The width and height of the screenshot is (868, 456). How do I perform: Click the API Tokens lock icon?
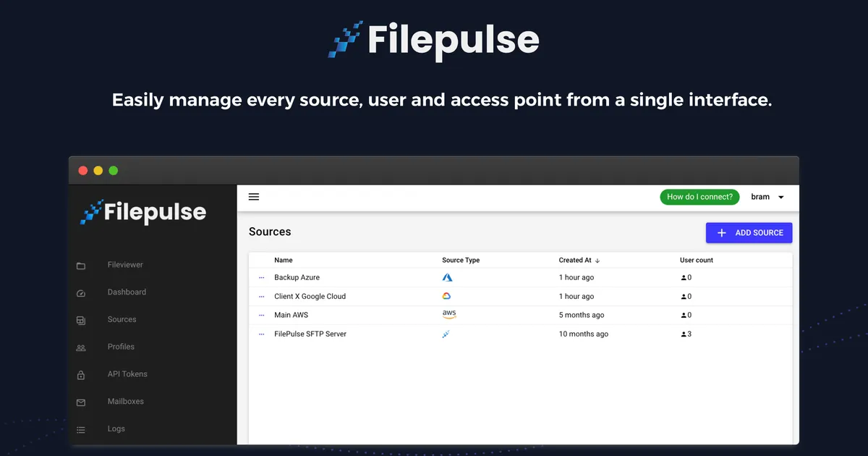pyautogui.click(x=81, y=374)
